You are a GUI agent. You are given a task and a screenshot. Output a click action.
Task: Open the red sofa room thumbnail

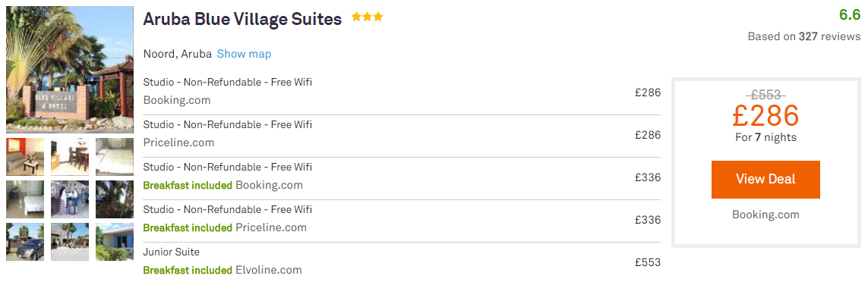[x=25, y=156]
